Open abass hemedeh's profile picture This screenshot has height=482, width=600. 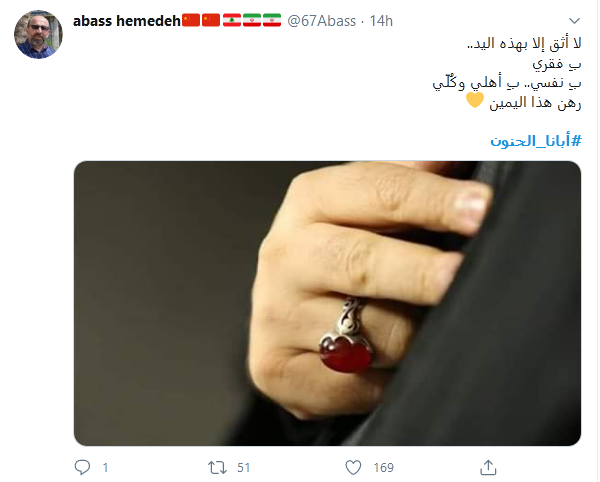pos(38,34)
